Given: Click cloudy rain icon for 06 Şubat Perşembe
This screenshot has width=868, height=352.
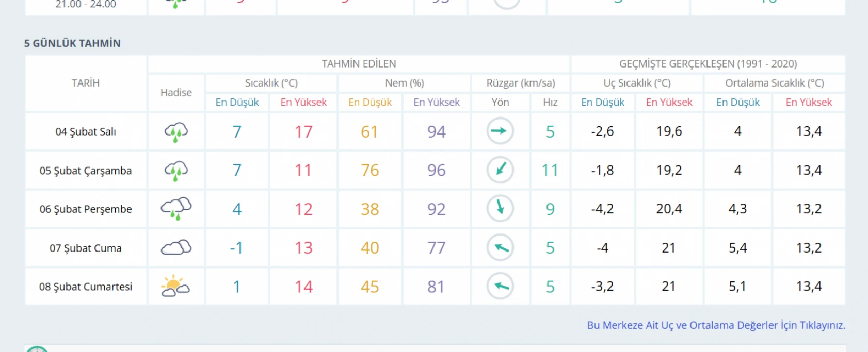Looking at the screenshot, I should 176,209.
